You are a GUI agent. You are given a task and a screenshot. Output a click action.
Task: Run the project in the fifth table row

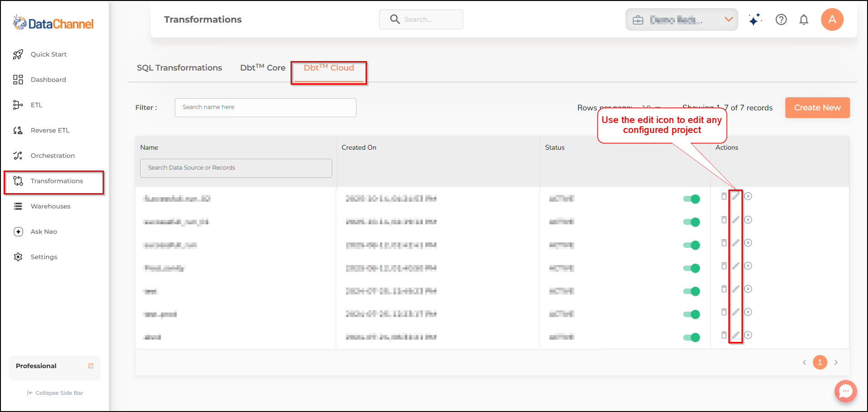point(748,289)
